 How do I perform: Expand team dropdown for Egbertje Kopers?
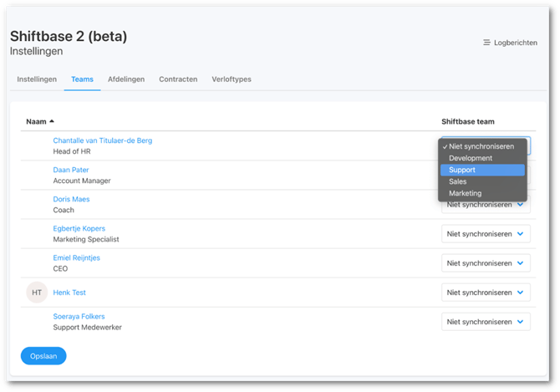click(x=486, y=234)
